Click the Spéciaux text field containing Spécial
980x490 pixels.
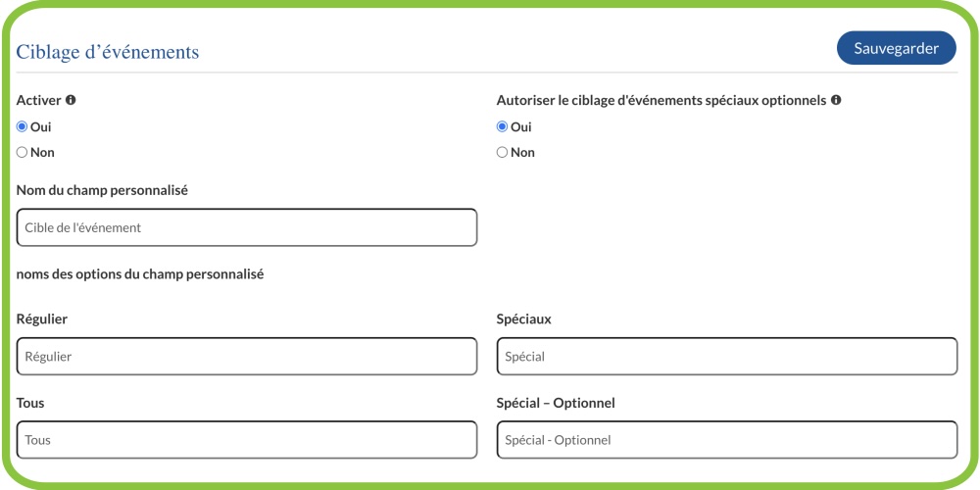click(x=726, y=357)
